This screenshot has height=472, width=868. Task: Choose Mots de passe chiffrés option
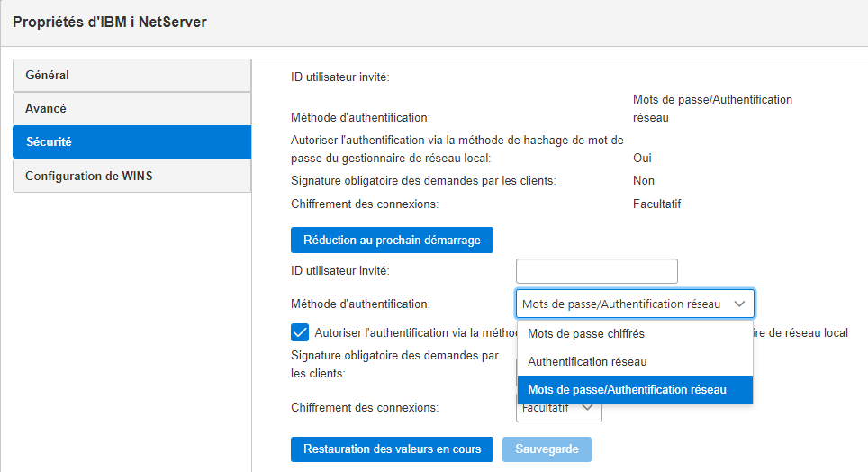(x=635, y=333)
